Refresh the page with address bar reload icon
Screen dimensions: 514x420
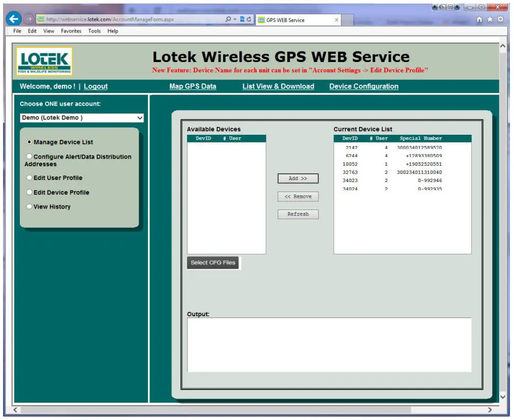(249, 19)
